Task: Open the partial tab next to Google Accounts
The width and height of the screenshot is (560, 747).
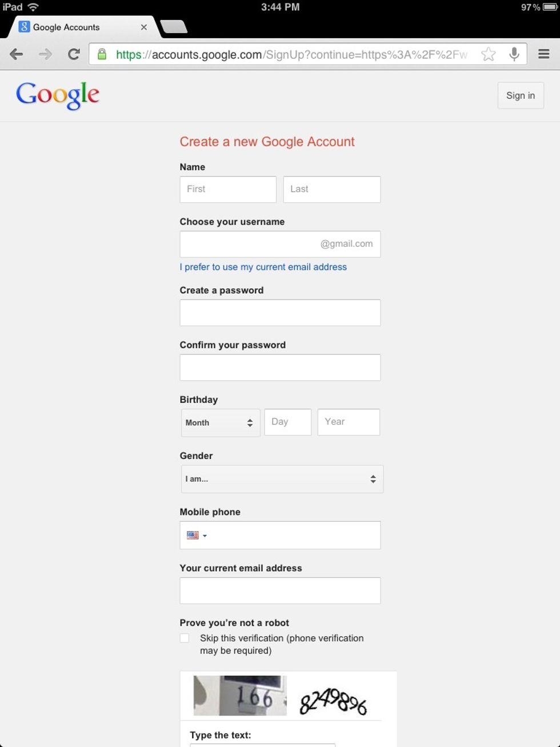Action: click(173, 27)
